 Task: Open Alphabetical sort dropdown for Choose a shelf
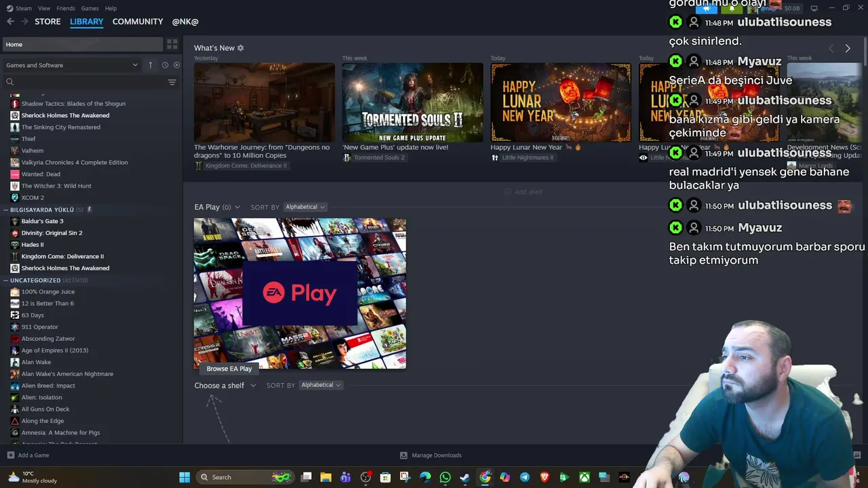pyautogui.click(x=321, y=385)
